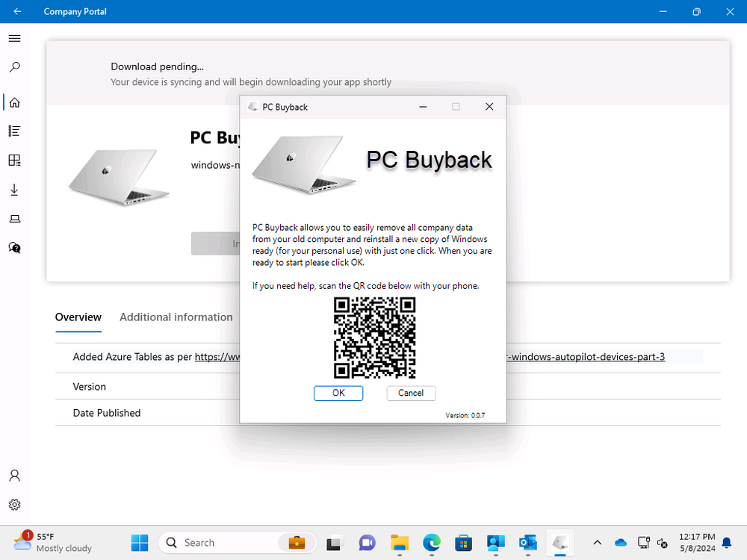The width and height of the screenshot is (747, 560).
Task: Open the hamburger navigation menu
Action: tap(15, 38)
